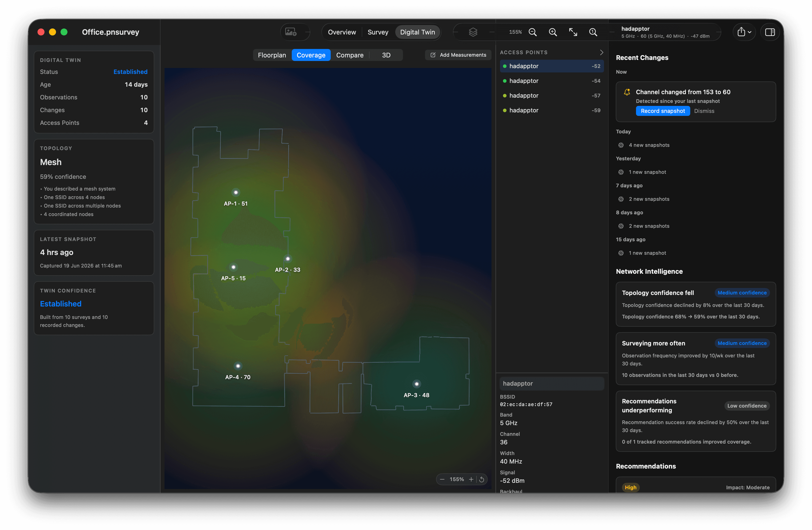
Task: Switch to the Survey tab
Action: (x=378, y=32)
